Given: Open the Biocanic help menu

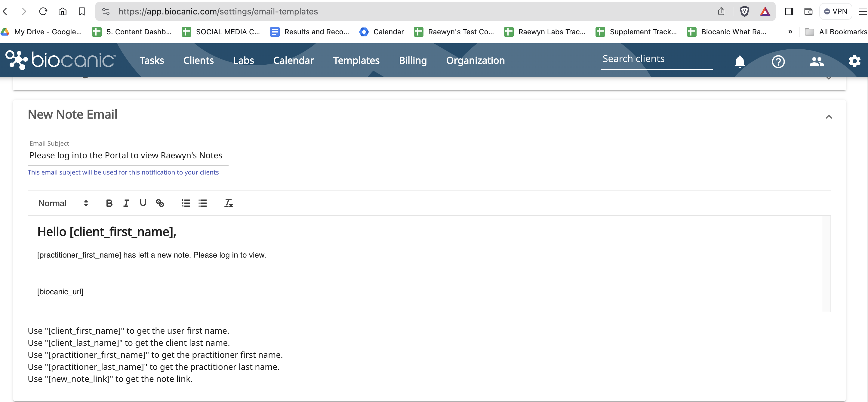Looking at the screenshot, I should pos(778,61).
